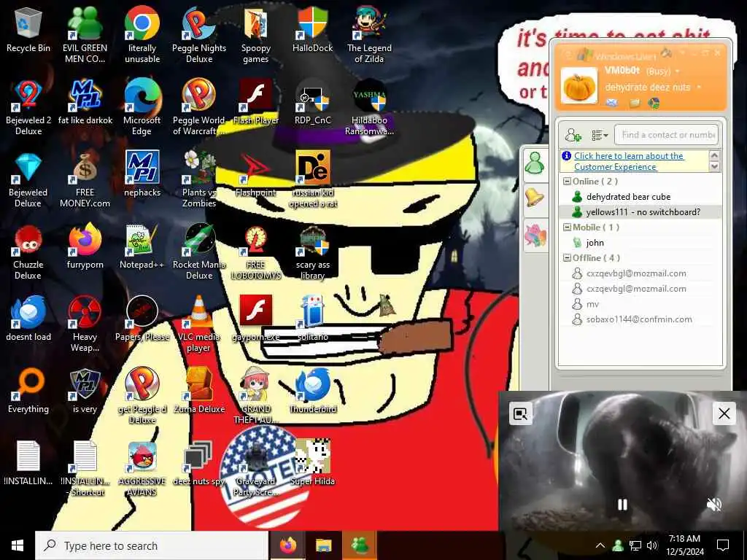747x560 pixels.
Task: Select mobile contact 'john'
Action: (x=639, y=242)
